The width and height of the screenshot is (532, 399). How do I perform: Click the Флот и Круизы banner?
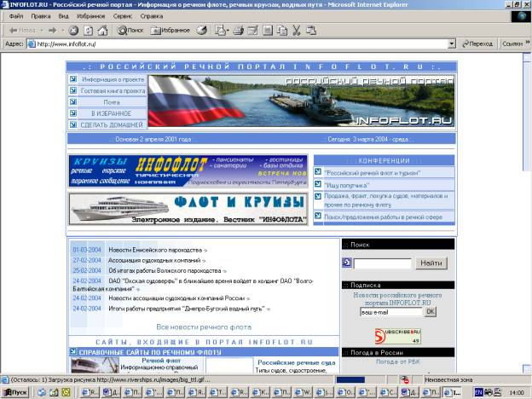pyautogui.click(x=188, y=209)
